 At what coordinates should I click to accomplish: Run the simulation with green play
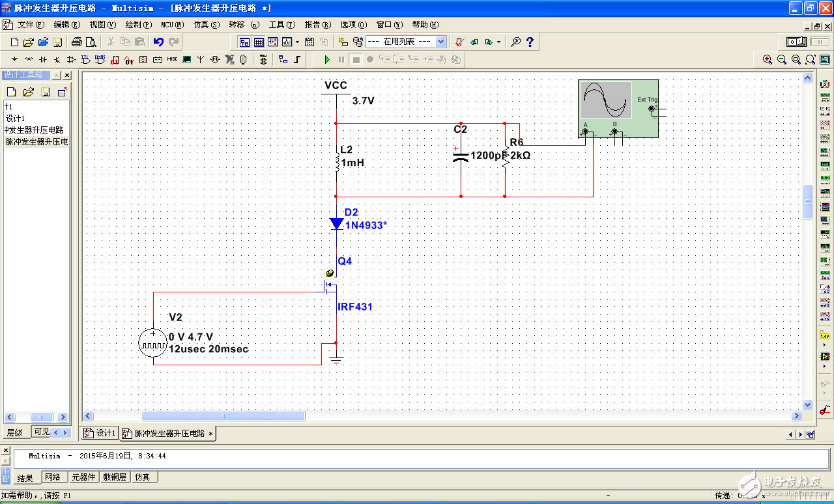327,59
